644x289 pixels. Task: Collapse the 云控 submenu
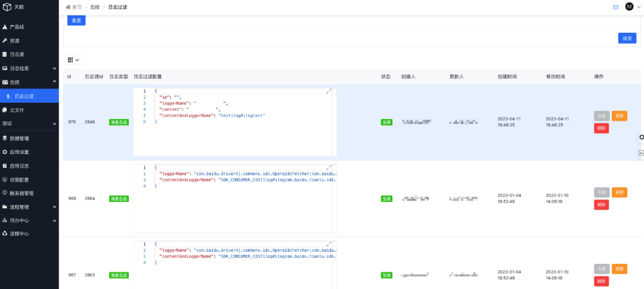click(x=29, y=82)
